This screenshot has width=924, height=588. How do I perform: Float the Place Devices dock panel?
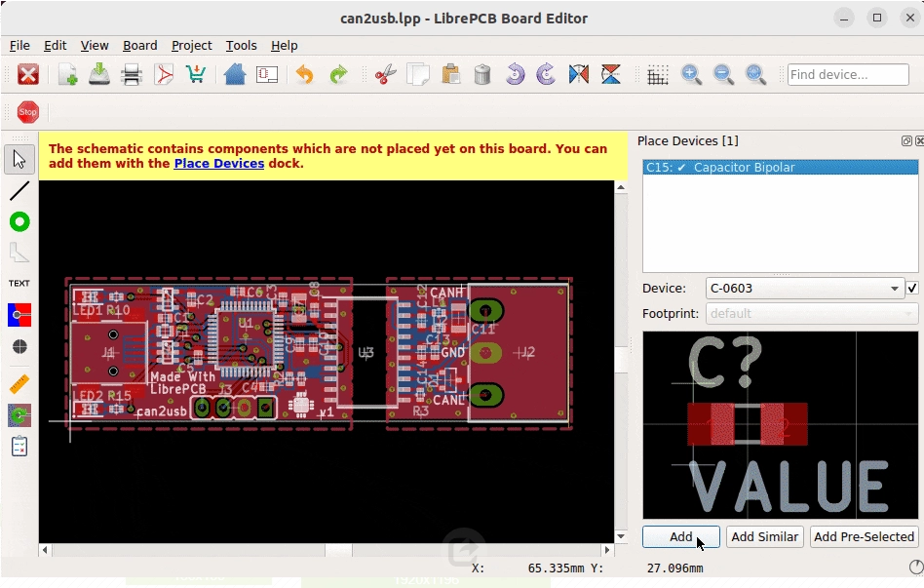(906, 141)
